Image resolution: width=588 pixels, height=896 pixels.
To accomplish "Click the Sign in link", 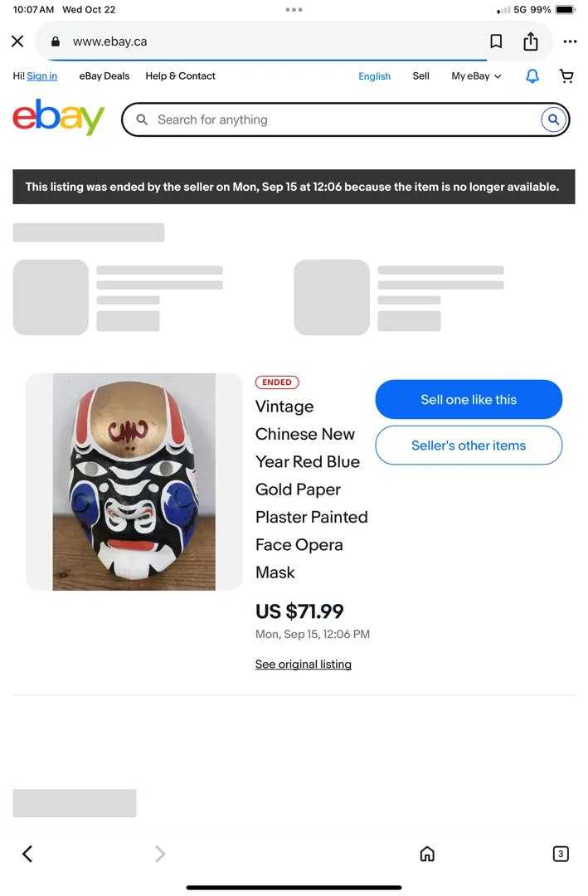I will (41, 76).
